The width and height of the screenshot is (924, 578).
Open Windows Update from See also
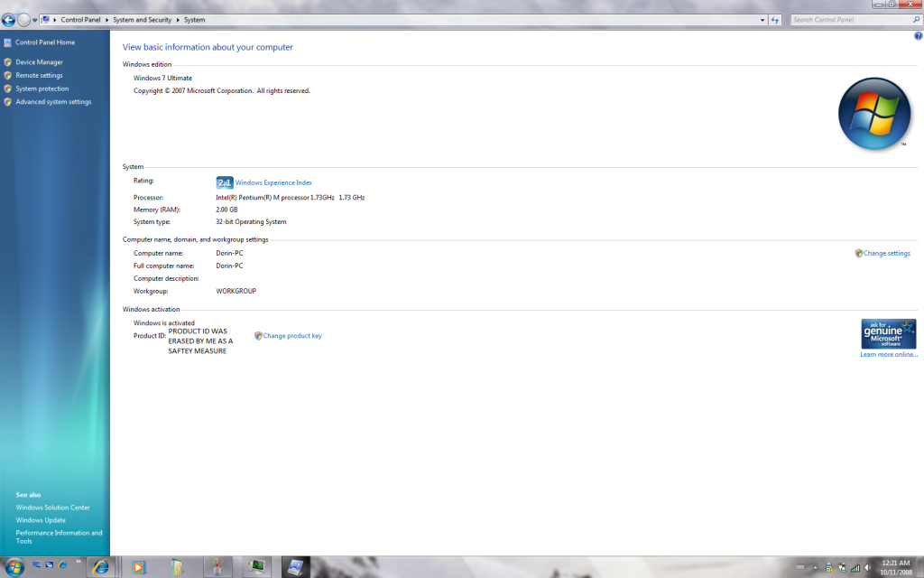coord(41,520)
